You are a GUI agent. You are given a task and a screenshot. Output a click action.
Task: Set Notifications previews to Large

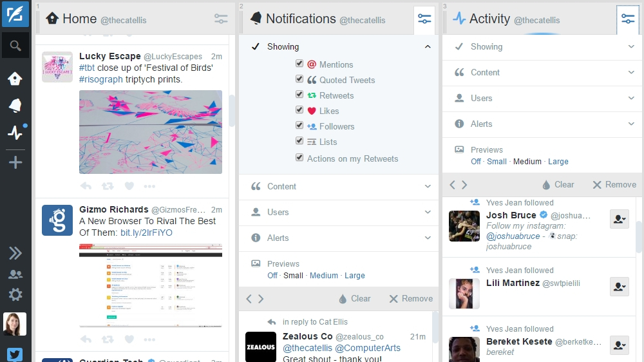click(x=354, y=275)
